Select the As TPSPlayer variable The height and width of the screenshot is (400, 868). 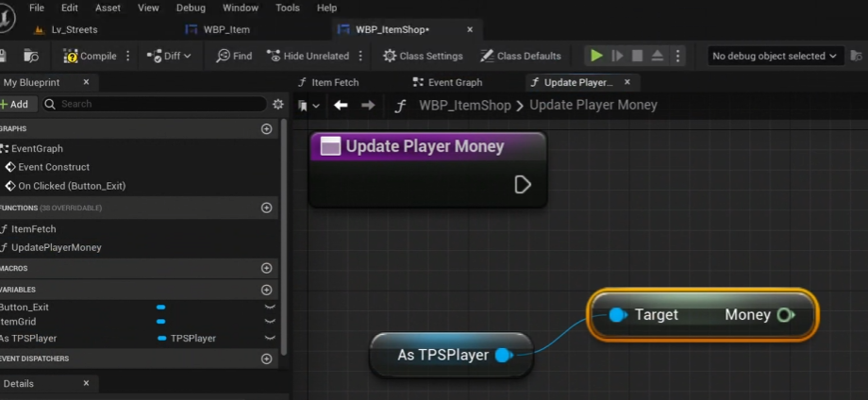(28, 338)
